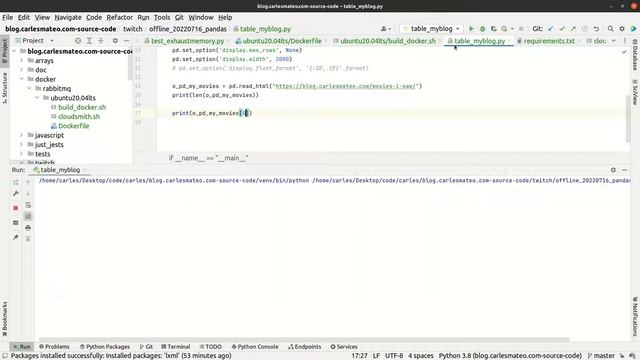
Task: Commit changes with the Git checkmark icon
Action: [x=562, y=29]
